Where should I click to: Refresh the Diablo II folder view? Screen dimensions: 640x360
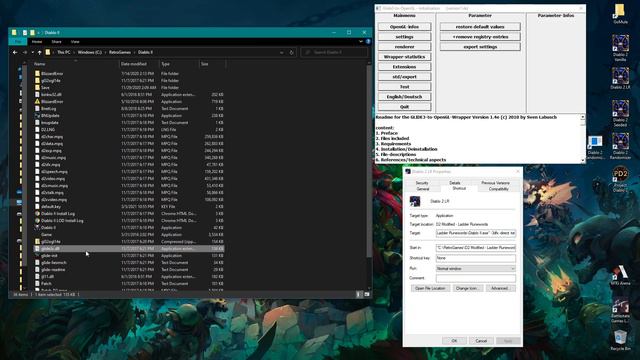coord(291,52)
